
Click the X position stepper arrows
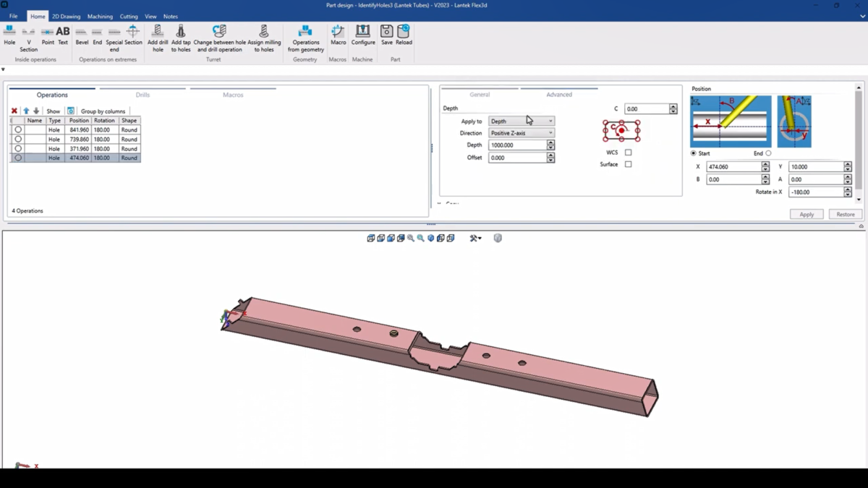click(765, 167)
